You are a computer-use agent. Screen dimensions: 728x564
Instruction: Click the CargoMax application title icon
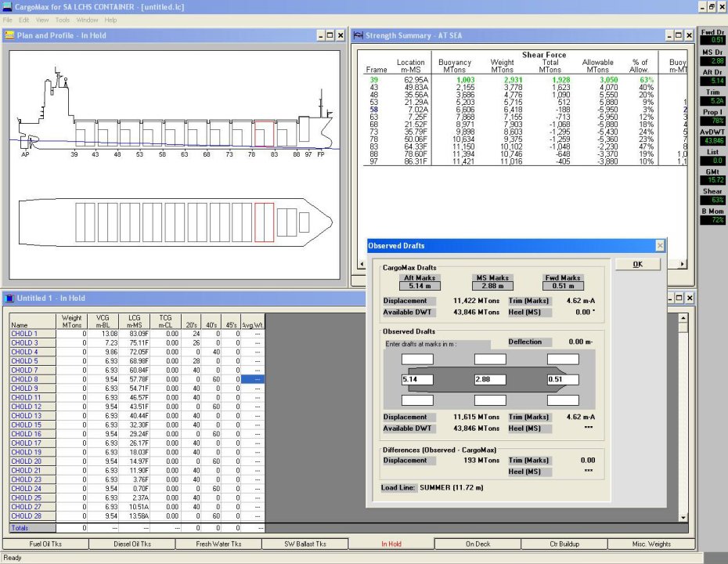click(7, 7)
